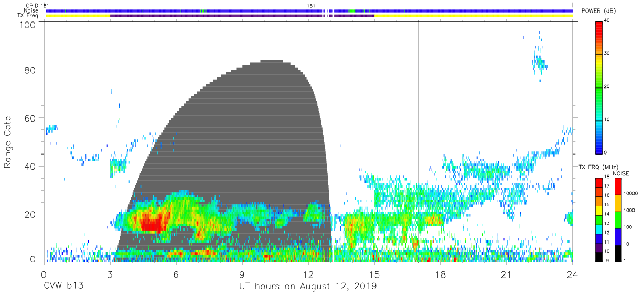The image size is (644, 297).
Task: Click the "UT hours on August 12, 2019" axis title
Action: point(308,287)
